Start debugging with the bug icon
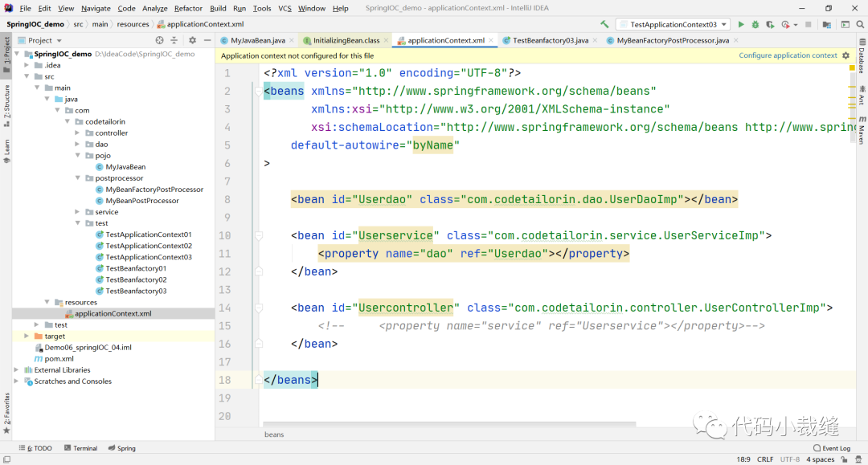This screenshot has width=868, height=465. (x=755, y=25)
